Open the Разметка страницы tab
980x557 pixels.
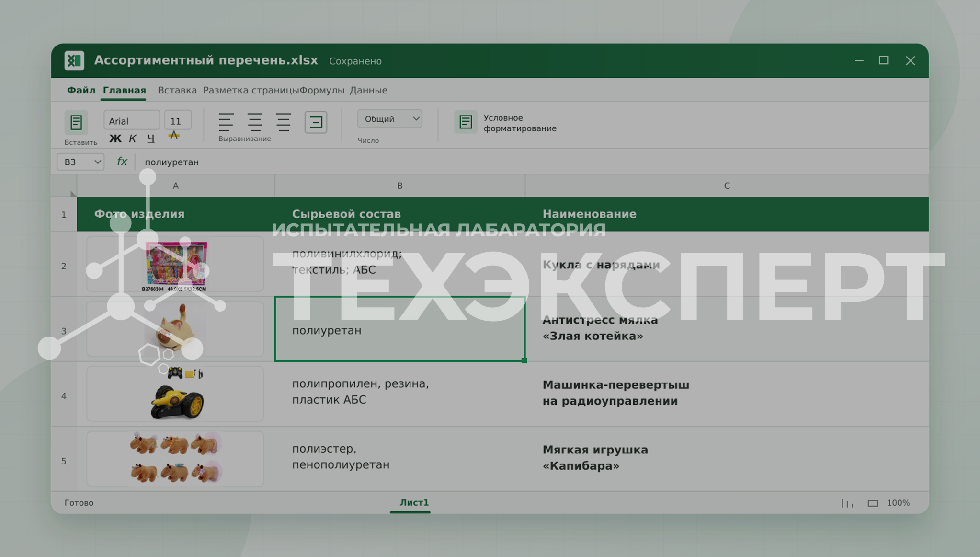click(x=251, y=90)
